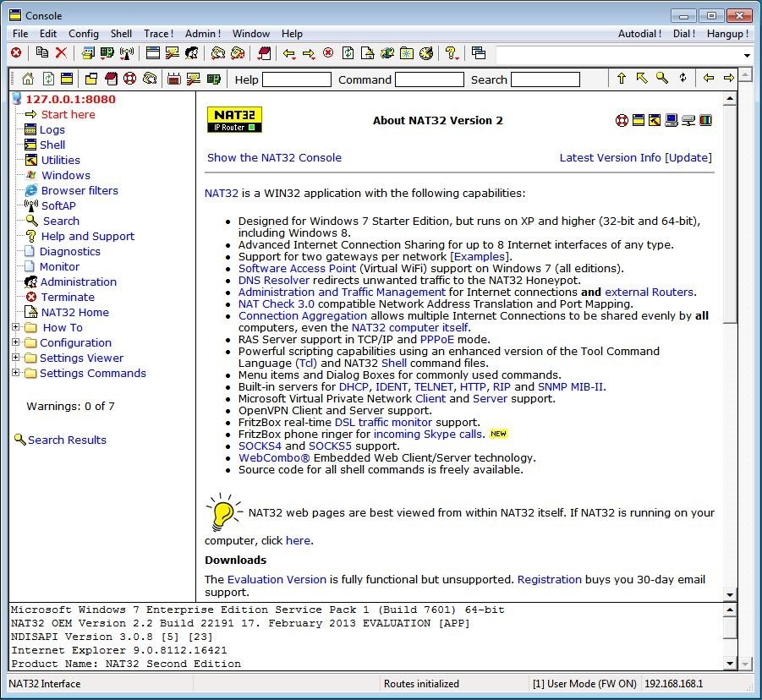Image resolution: width=762 pixels, height=700 pixels.
Task: Click the magnifier icon in browser toolbar
Action: point(662,79)
